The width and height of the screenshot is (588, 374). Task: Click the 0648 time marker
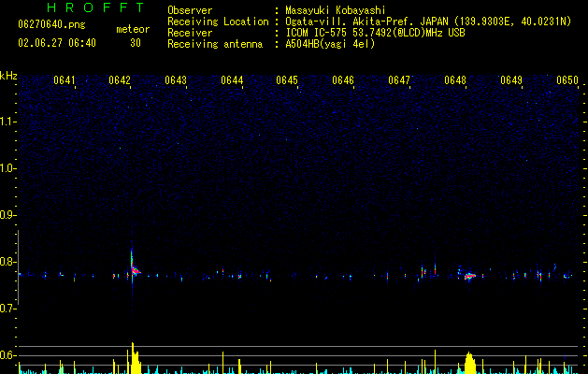[x=455, y=80]
